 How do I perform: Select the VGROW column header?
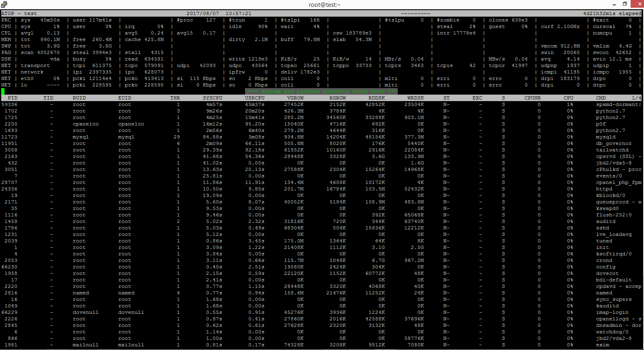(x=295, y=98)
